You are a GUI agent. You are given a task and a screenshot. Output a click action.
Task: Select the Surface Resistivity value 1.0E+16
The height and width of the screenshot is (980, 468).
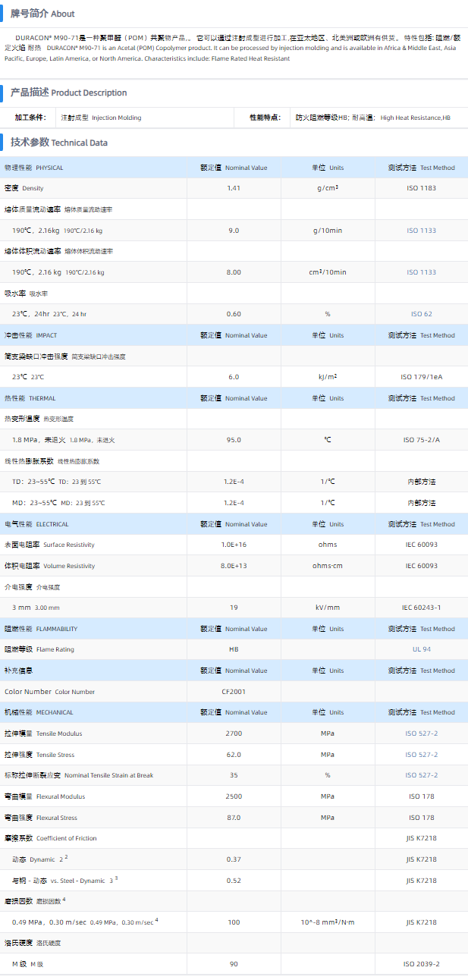click(234, 545)
